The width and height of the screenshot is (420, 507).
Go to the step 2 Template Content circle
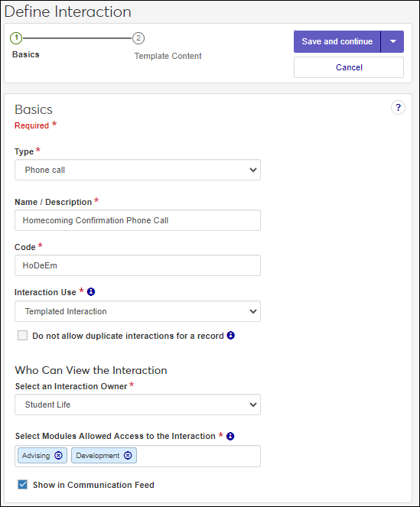pyautogui.click(x=138, y=38)
